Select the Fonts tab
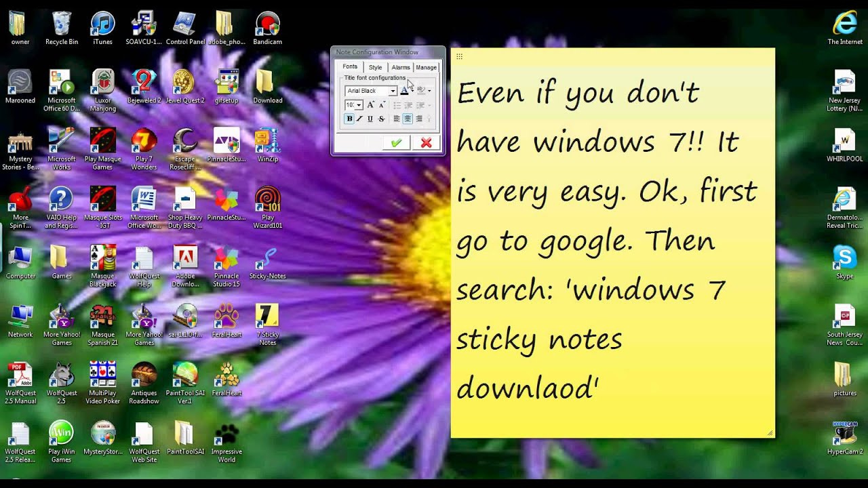 pos(350,66)
